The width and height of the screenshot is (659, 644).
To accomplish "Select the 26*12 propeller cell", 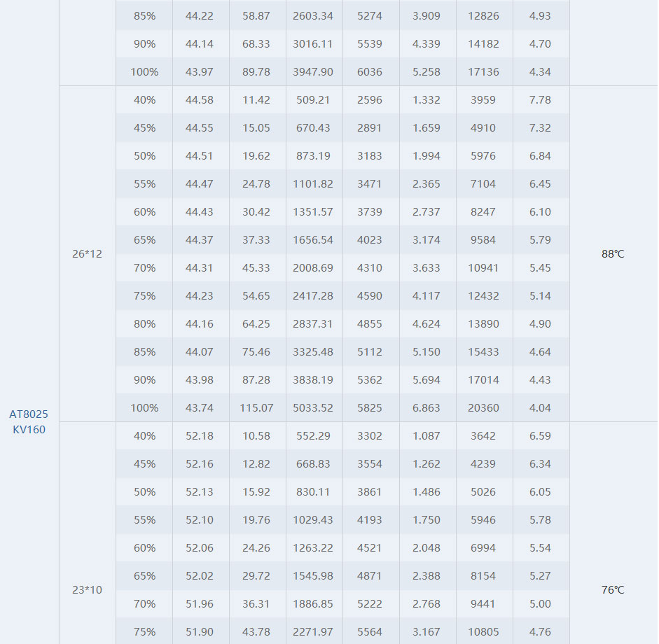I will (87, 253).
